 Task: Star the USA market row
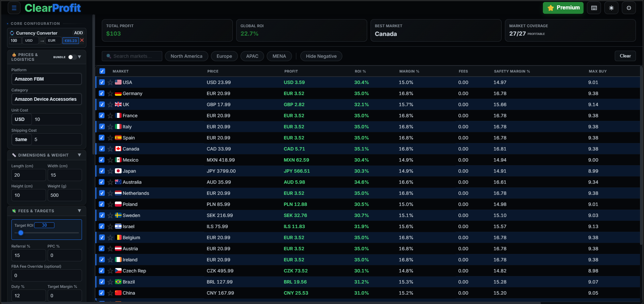111,82
